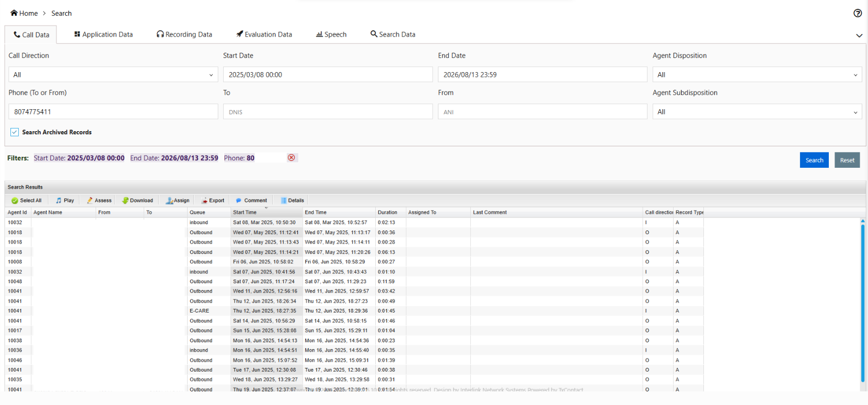Sort by Agent Id column header

[18, 213]
